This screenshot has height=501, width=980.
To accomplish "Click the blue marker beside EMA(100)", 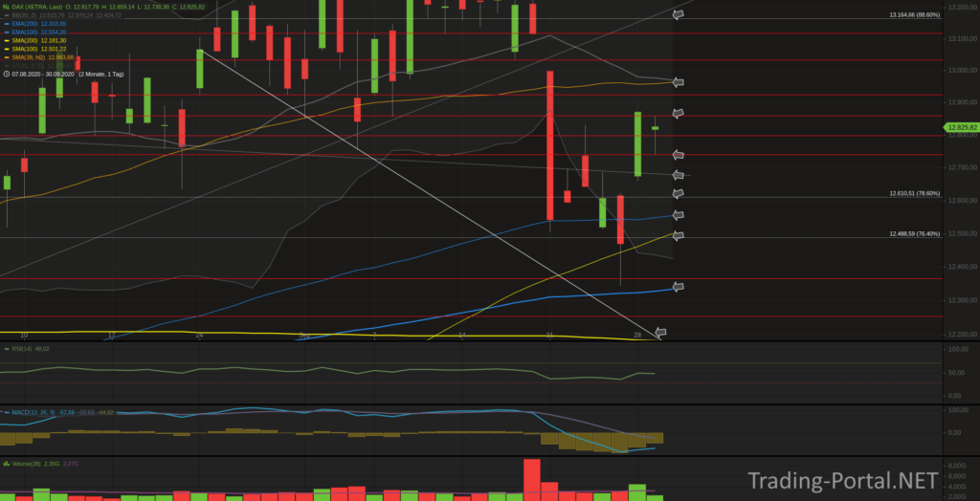I will pos(7,33).
